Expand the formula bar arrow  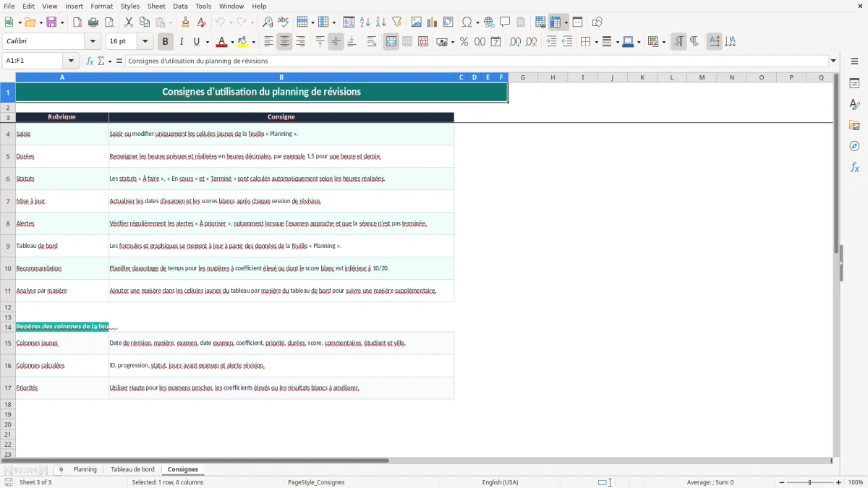click(833, 61)
